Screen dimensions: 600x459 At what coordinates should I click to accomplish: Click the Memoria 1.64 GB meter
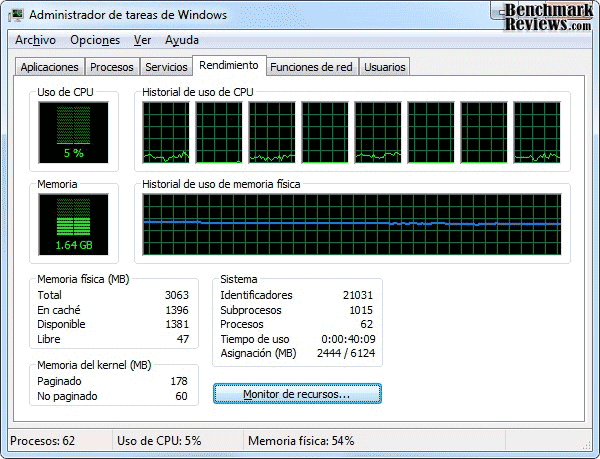tap(73, 225)
